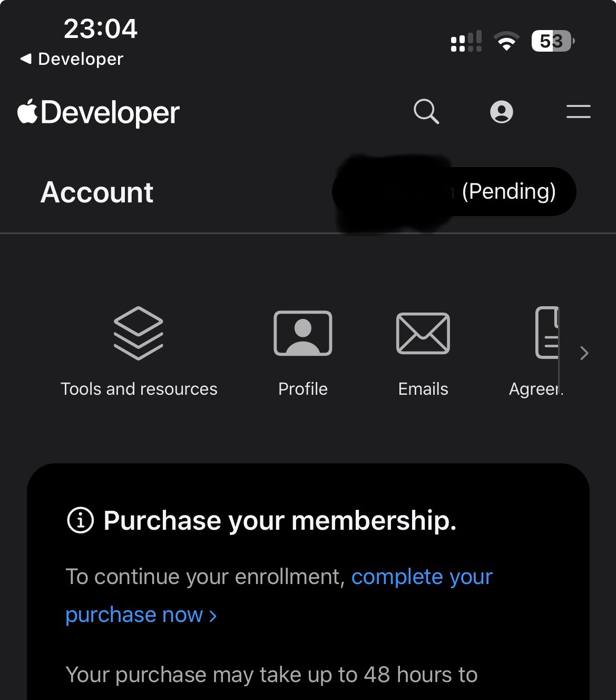The image size is (616, 700).
Task: Select the Emails label
Action: pos(423,389)
